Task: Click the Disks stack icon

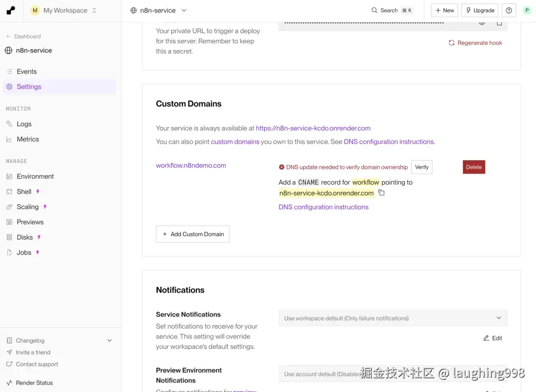Action: coord(9,237)
